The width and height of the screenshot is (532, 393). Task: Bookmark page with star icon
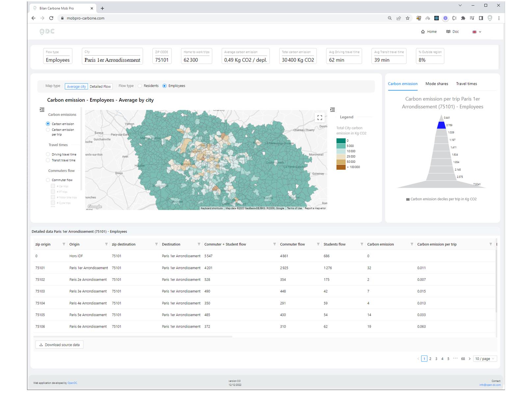408,18
